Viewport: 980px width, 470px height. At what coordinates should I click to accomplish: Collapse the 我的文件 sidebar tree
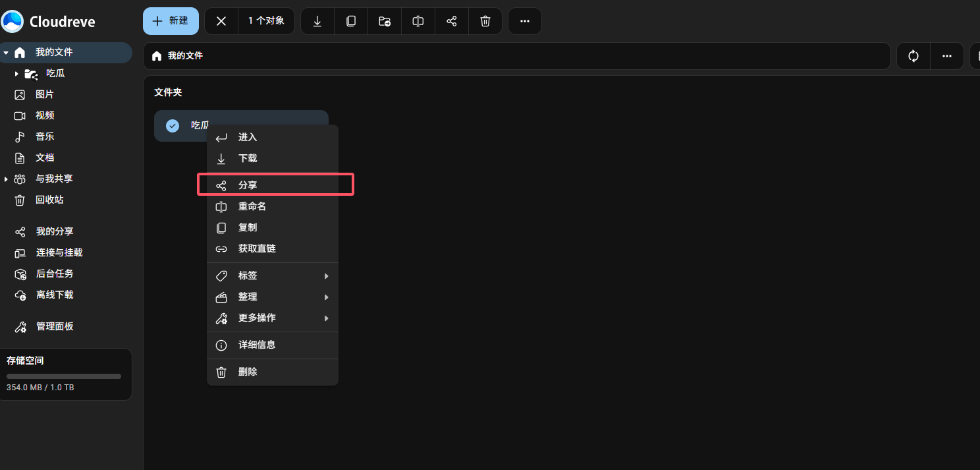[x=6, y=53]
